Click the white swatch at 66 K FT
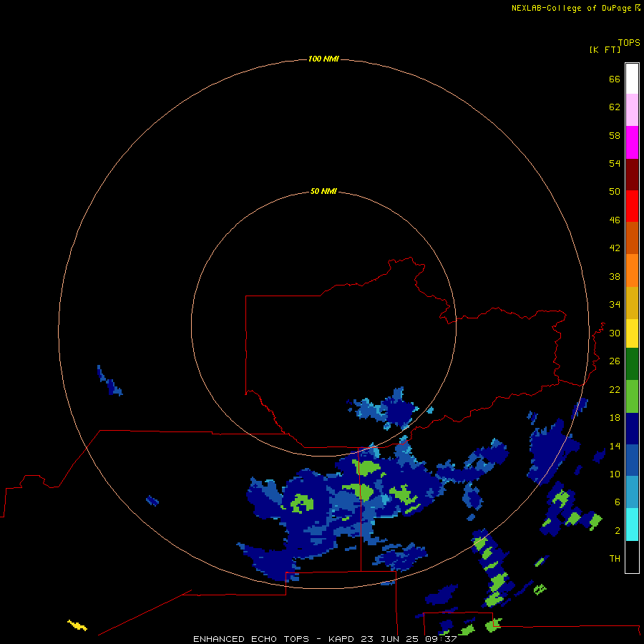 coord(632,79)
